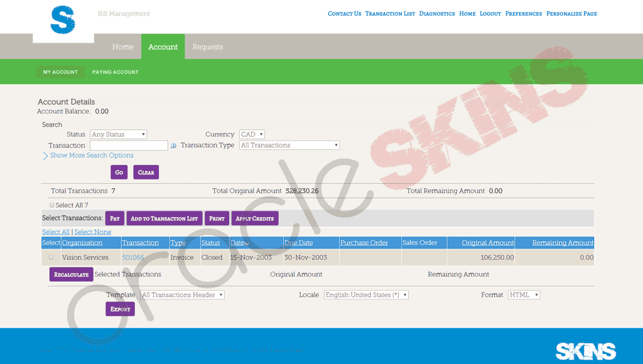Open the Currency CAD dropdown

252,134
